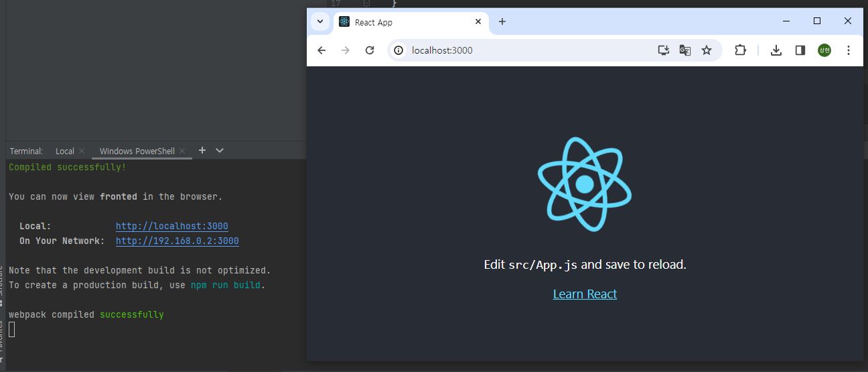868x372 pixels.
Task: Select the Windows PowerShell terminal tab
Action: pyautogui.click(x=137, y=151)
